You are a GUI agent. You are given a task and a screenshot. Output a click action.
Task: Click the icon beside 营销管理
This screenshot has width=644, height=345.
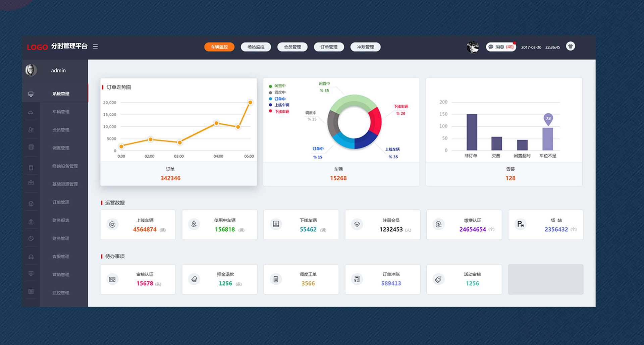tap(31, 274)
